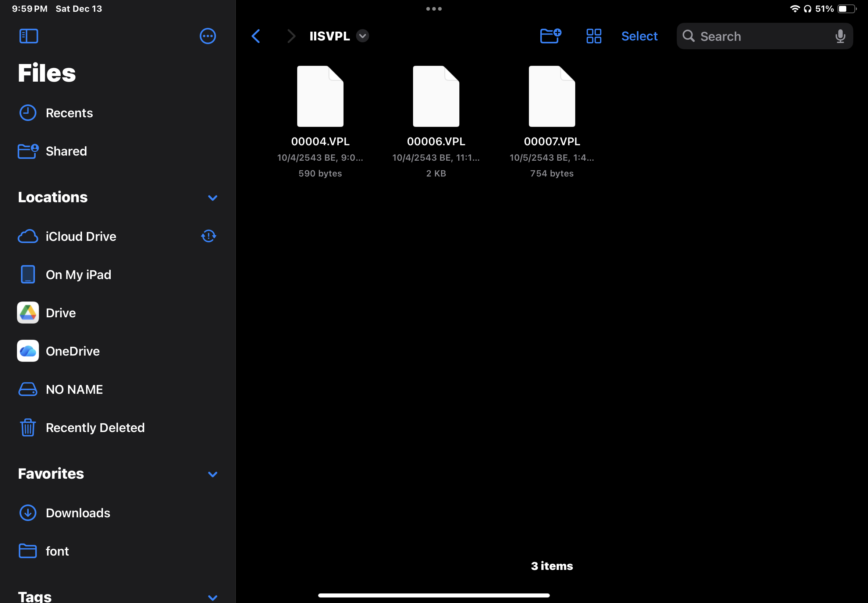Open Recently Deleted location
The height and width of the screenshot is (603, 868).
click(x=95, y=428)
